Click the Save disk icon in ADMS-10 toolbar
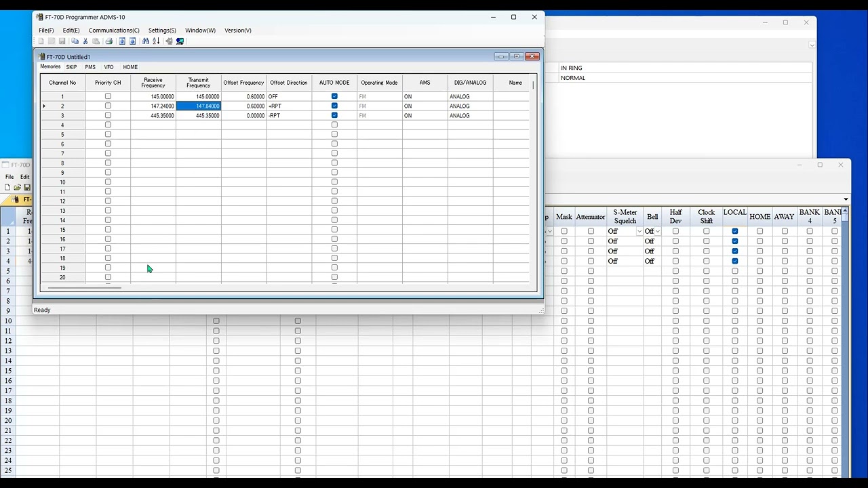 click(62, 41)
